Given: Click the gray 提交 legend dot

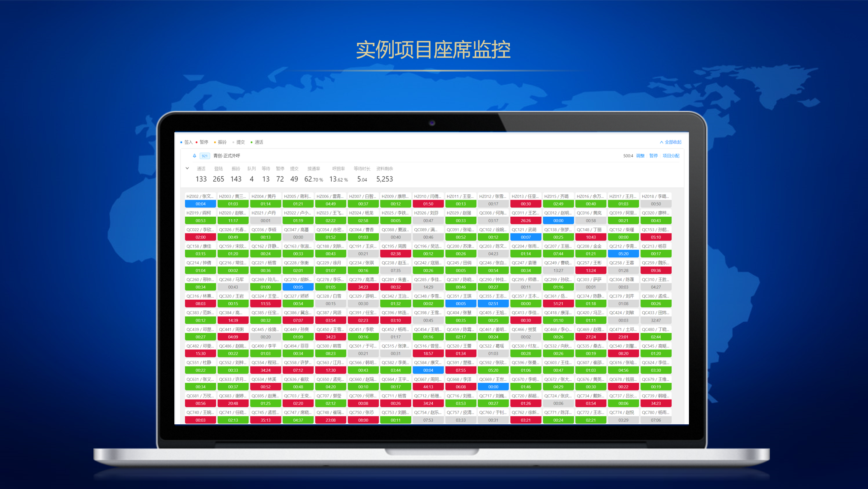Looking at the screenshot, I should pos(233,142).
